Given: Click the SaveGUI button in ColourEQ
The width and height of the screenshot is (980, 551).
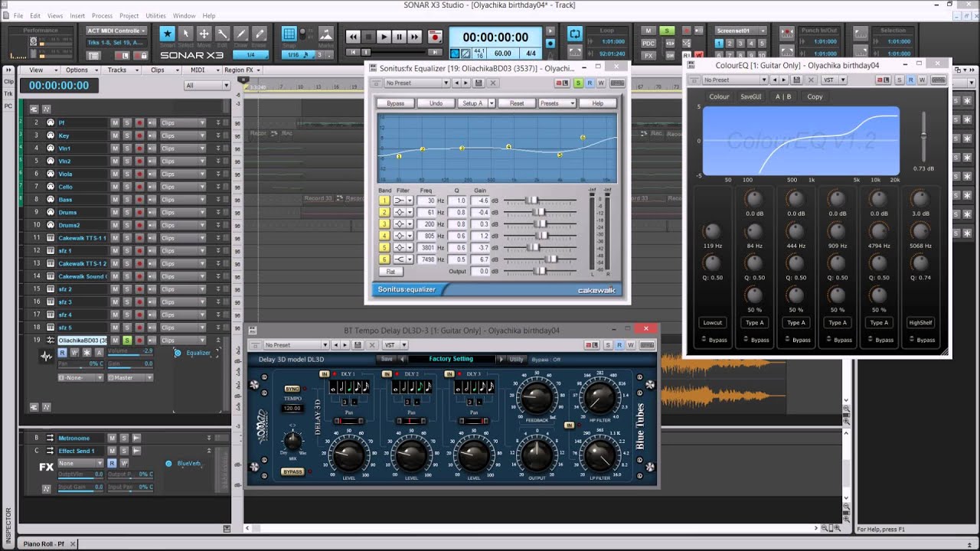Looking at the screenshot, I should pyautogui.click(x=751, y=96).
